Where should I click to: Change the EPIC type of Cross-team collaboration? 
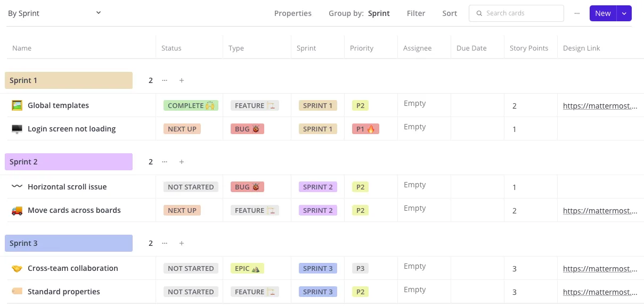coord(247,268)
